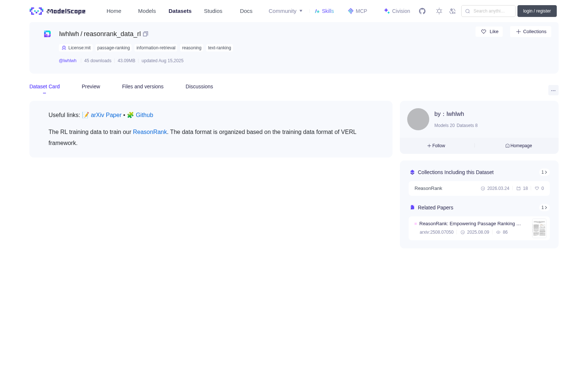The width and height of the screenshot is (588, 368).
Task: Click the by：lwhlwh author name
Action: click(x=449, y=114)
